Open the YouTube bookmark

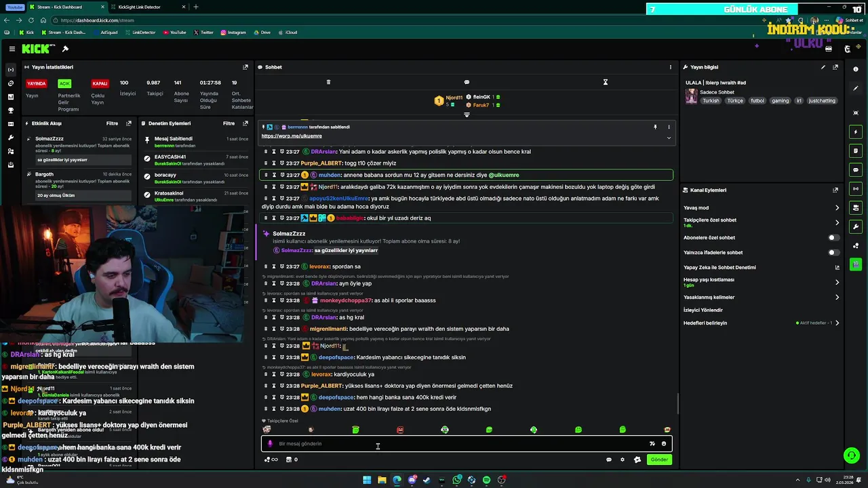click(174, 33)
